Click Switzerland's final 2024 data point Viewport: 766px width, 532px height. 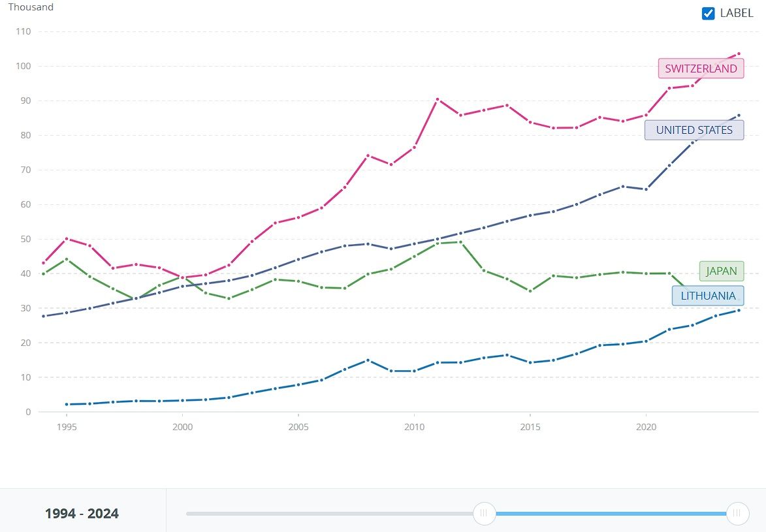click(739, 54)
